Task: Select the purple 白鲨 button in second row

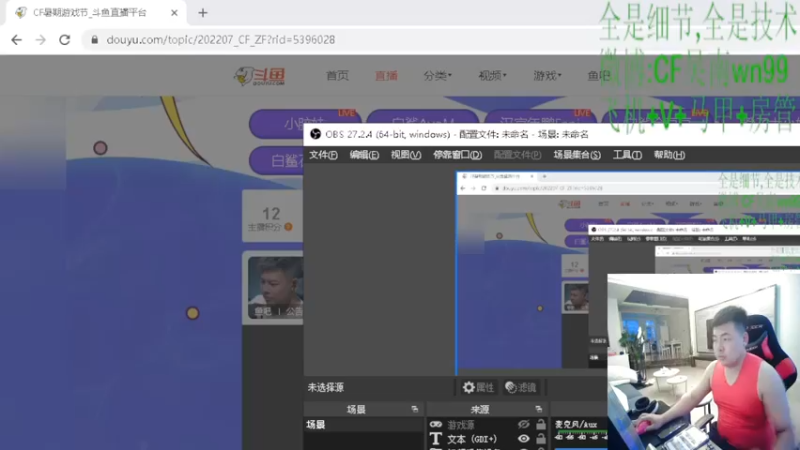Action: click(x=278, y=160)
